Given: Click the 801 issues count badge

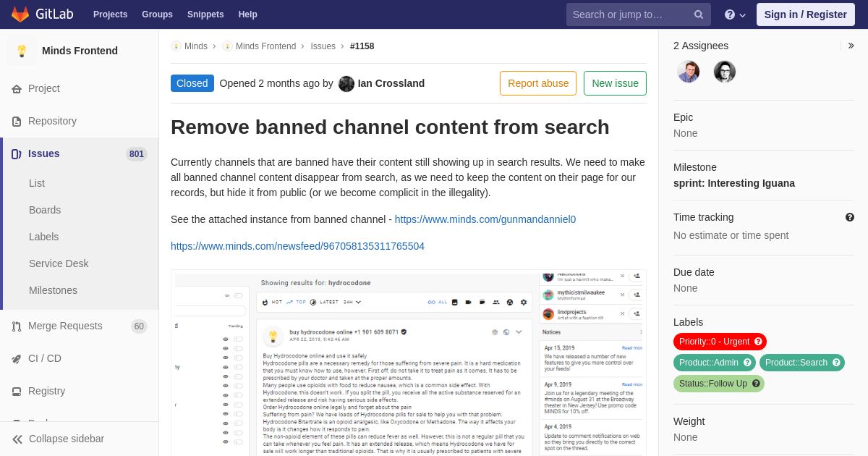Looking at the screenshot, I should coord(136,154).
